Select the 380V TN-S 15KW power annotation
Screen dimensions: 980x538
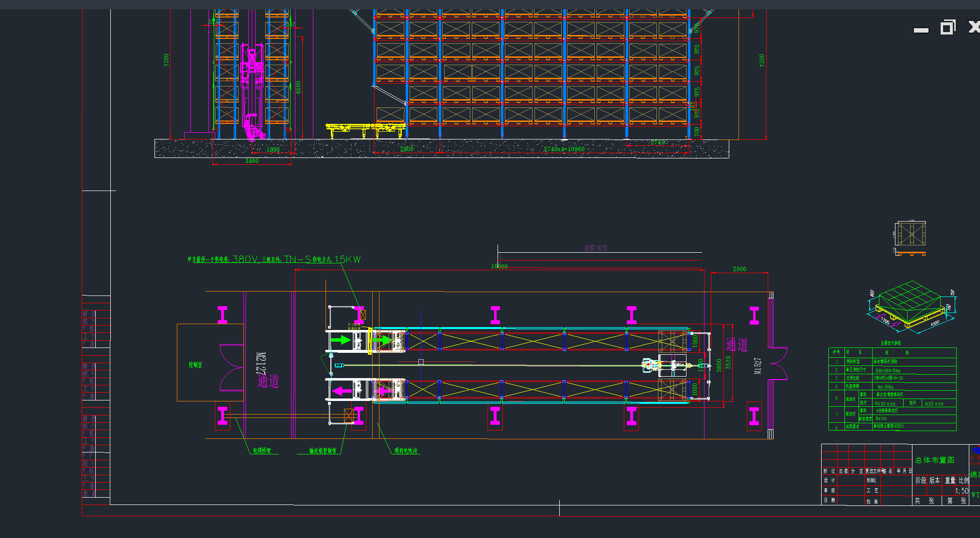point(274,260)
